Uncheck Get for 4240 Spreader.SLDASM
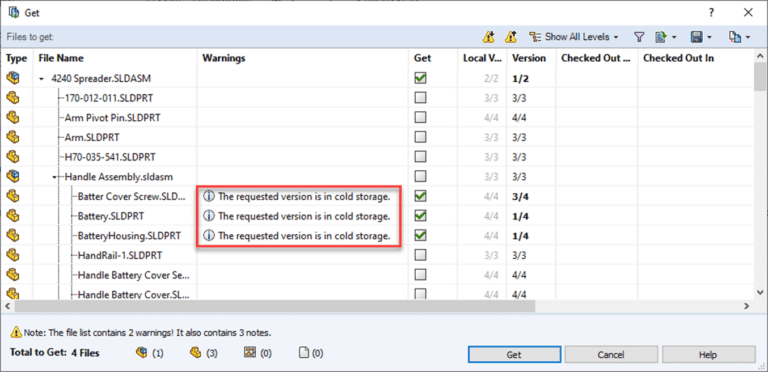The image size is (768, 372). 420,78
